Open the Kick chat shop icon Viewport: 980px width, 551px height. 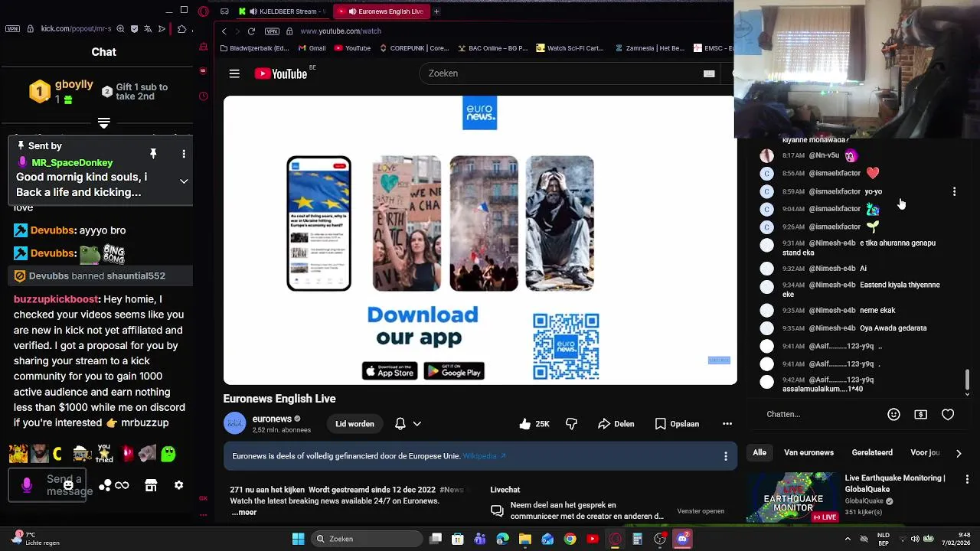[x=151, y=485]
